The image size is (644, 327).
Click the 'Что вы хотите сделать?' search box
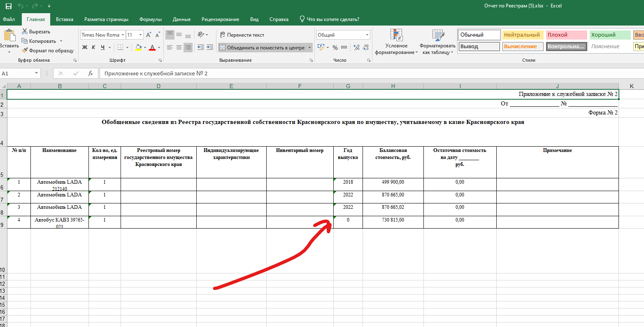pos(329,19)
